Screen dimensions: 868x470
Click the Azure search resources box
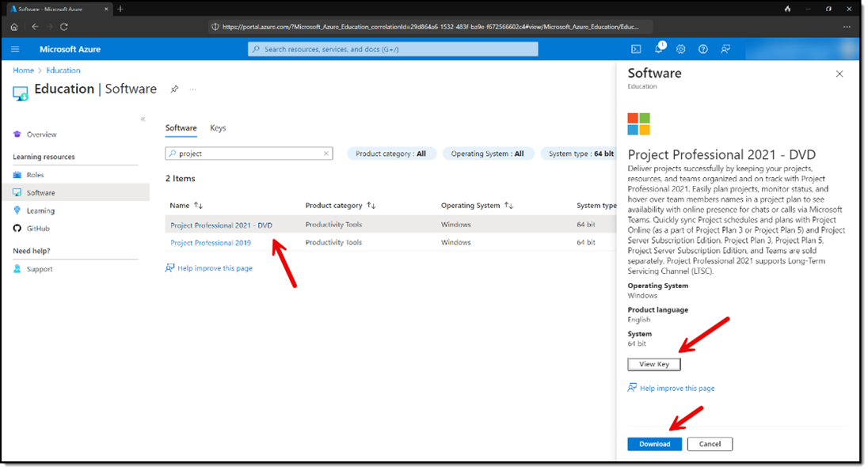[x=393, y=49]
